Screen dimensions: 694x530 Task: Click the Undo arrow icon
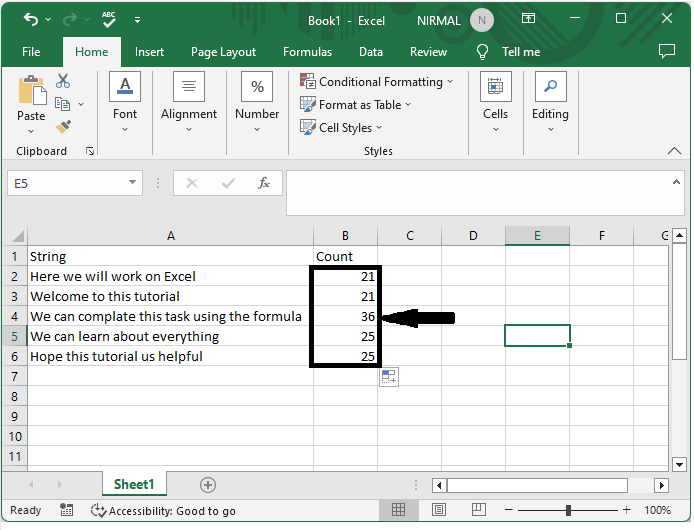coord(31,19)
